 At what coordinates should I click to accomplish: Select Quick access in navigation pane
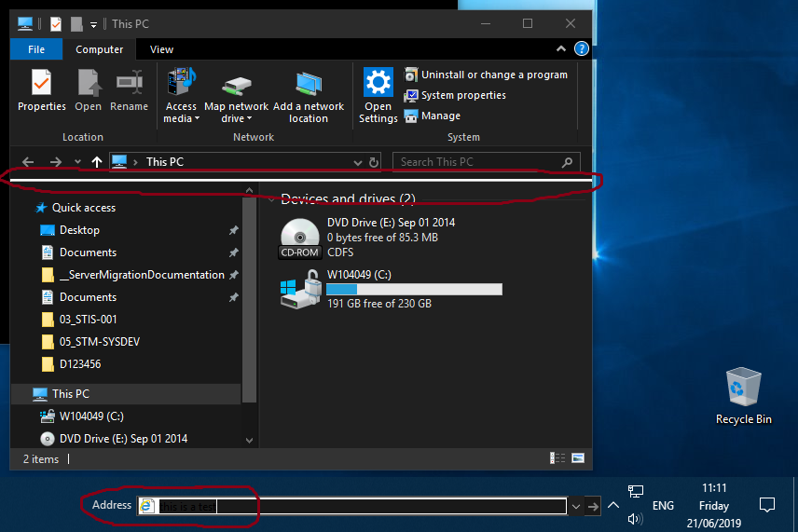[75, 208]
